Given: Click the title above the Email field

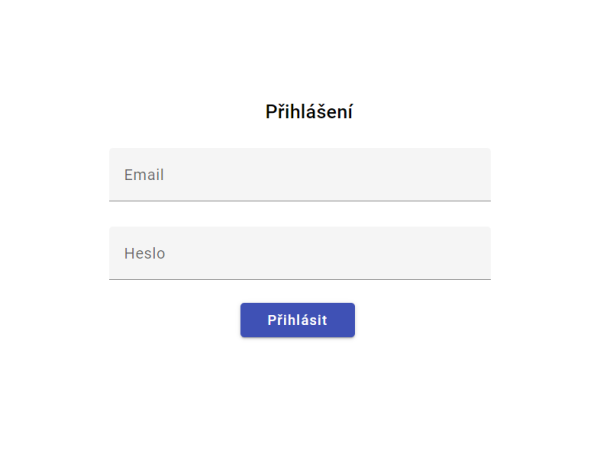Looking at the screenshot, I should click(308, 112).
